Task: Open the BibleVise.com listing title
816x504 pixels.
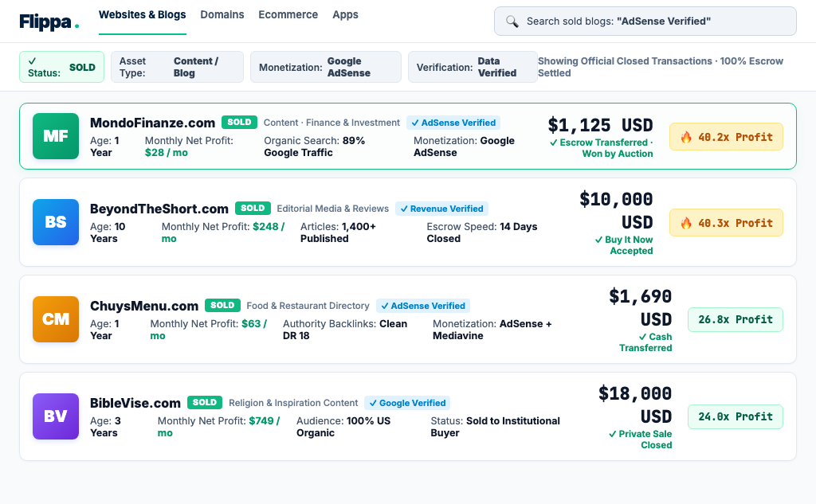Action: point(135,403)
